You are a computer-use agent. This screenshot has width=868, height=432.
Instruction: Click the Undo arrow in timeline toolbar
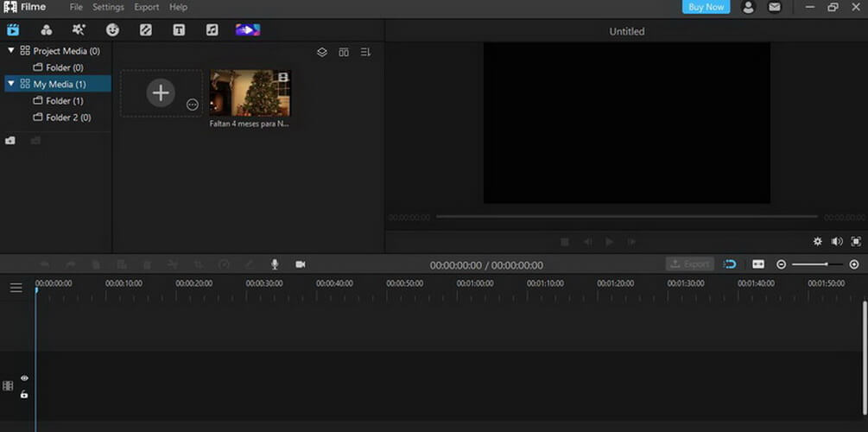(45, 264)
